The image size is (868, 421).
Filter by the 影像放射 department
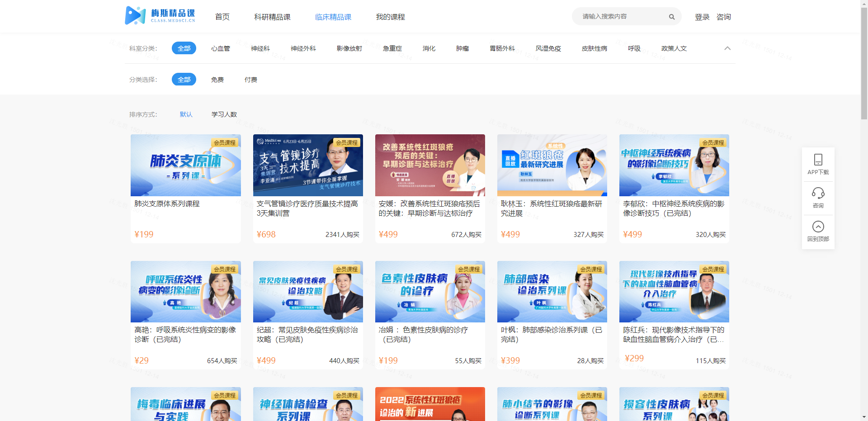click(349, 48)
